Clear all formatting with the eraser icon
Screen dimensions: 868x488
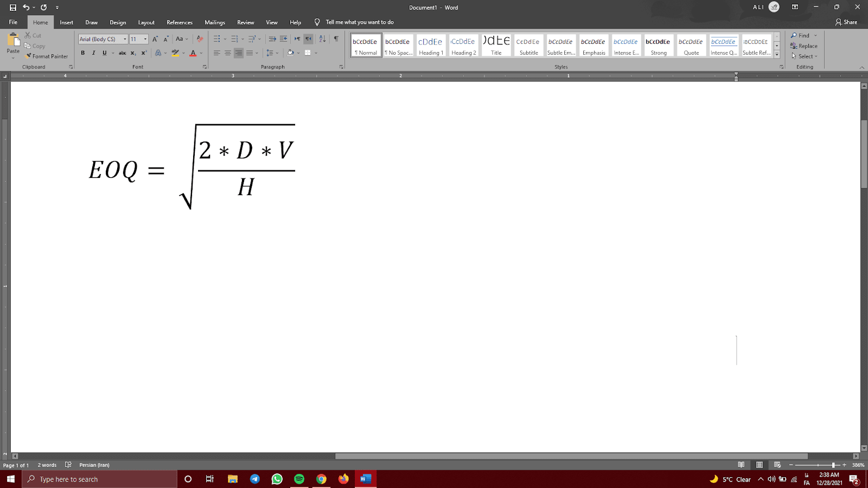point(200,39)
